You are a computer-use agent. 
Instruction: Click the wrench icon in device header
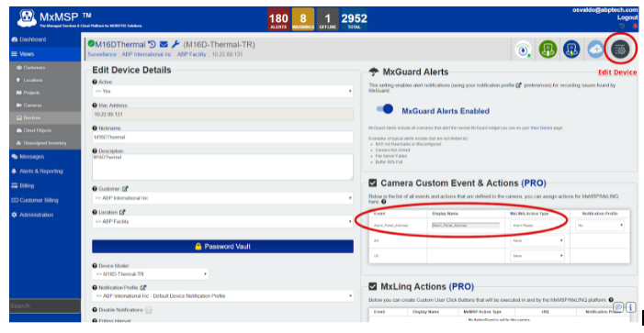(x=175, y=44)
